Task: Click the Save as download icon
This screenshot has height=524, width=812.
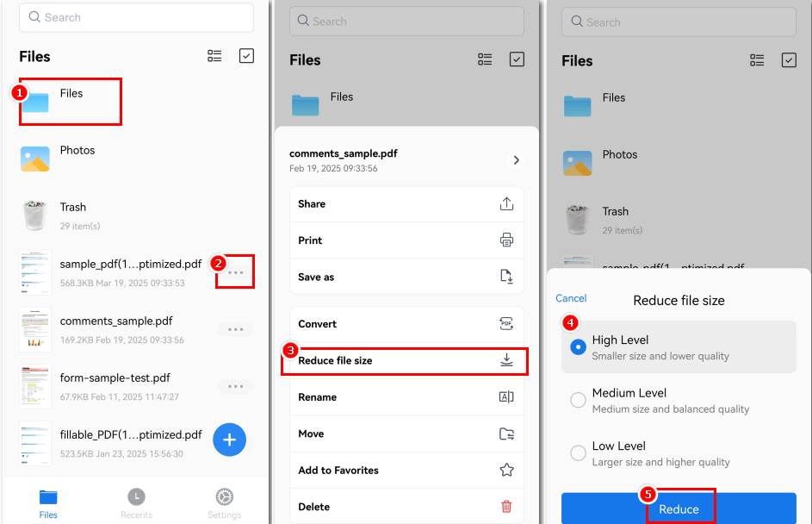Action: (507, 276)
